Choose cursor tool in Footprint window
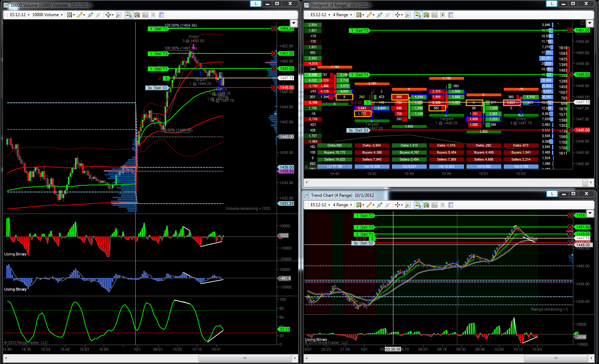 (x=399, y=15)
